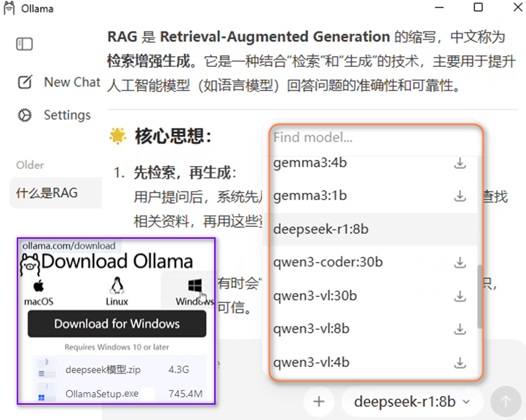Click the 4.3G file size
Screen dimensions: 526x420
[x=178, y=370]
